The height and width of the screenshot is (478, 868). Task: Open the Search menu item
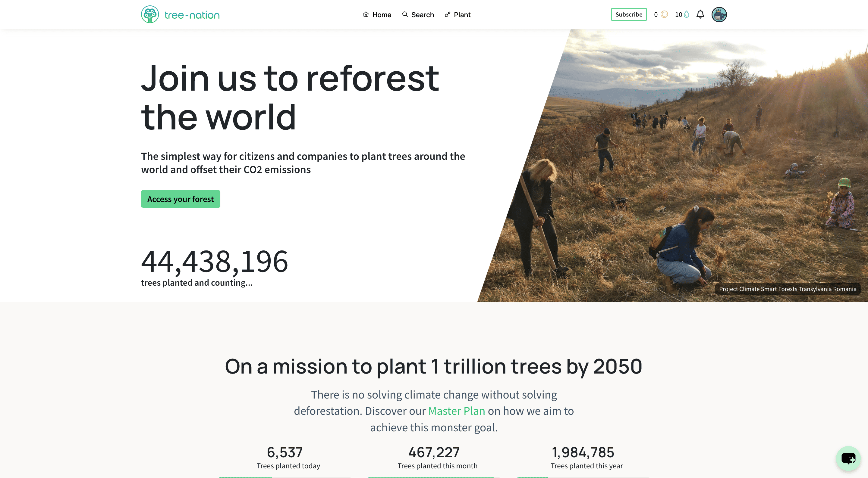point(423,15)
